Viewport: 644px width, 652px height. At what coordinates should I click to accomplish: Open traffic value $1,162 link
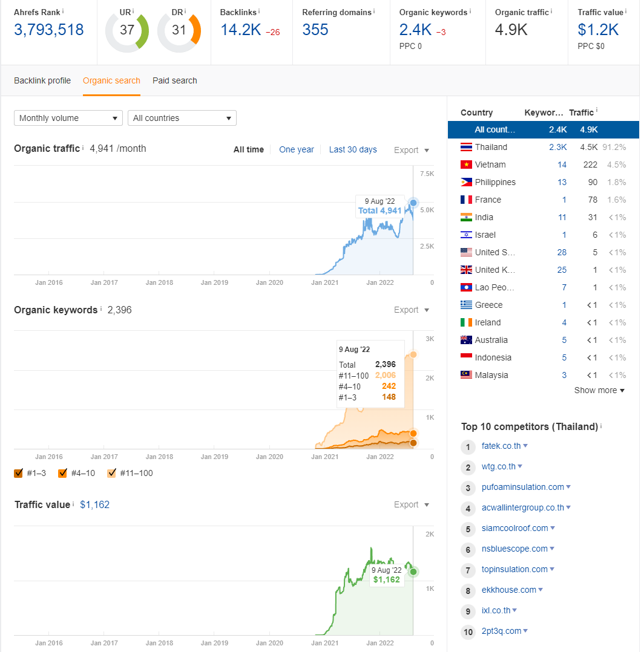pyautogui.click(x=95, y=505)
